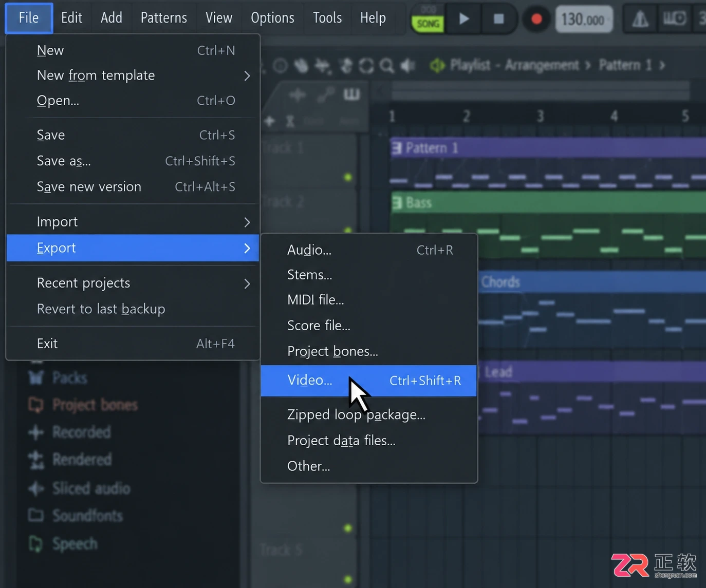Screen dimensions: 706x588
Task: Choose Exit in File menu
Action: (133, 344)
